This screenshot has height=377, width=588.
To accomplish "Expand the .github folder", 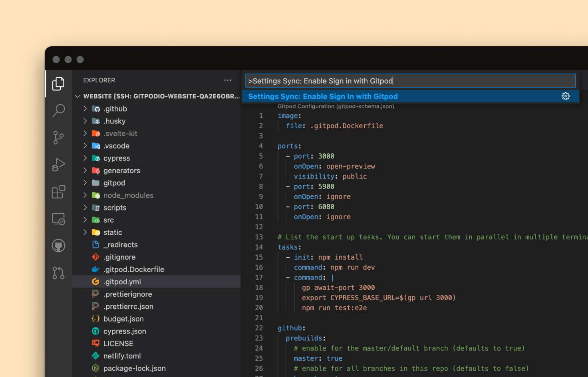I will (x=115, y=109).
